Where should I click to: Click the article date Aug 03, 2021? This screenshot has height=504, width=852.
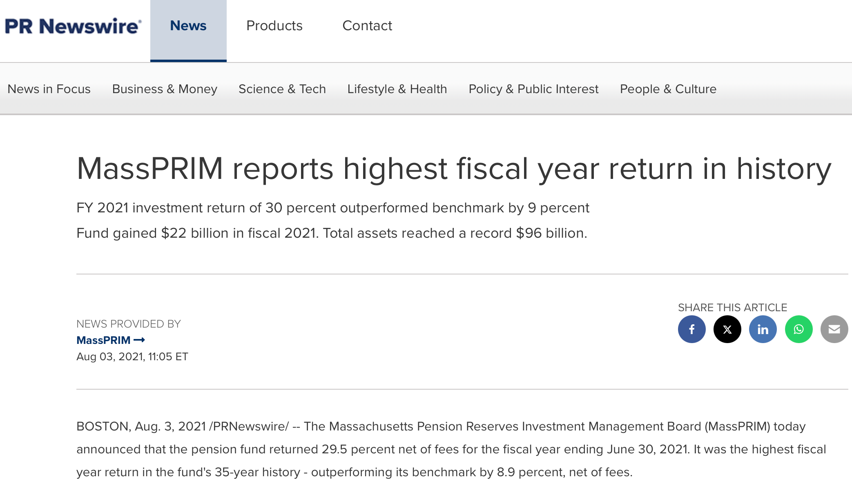point(132,357)
